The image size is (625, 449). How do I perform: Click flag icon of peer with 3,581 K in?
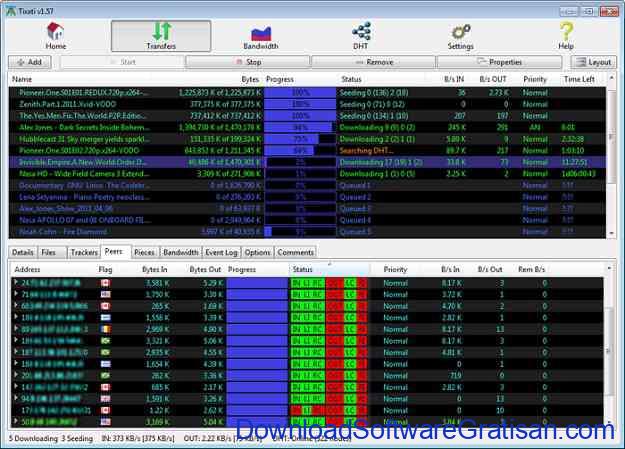click(106, 283)
